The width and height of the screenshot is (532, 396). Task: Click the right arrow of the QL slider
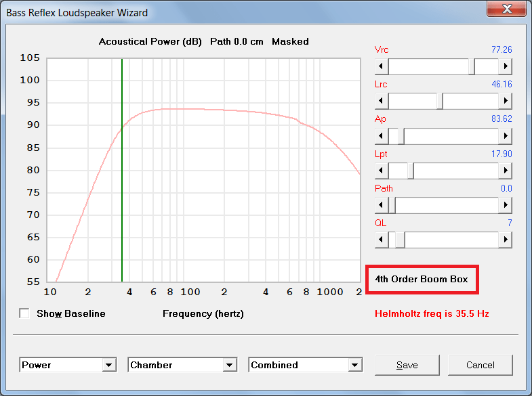505,240
